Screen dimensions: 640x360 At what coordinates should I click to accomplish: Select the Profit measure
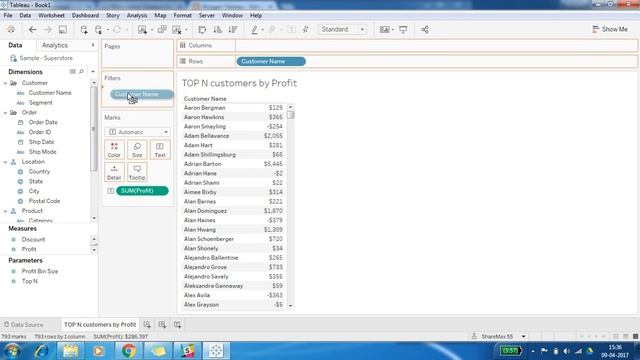pos(29,249)
